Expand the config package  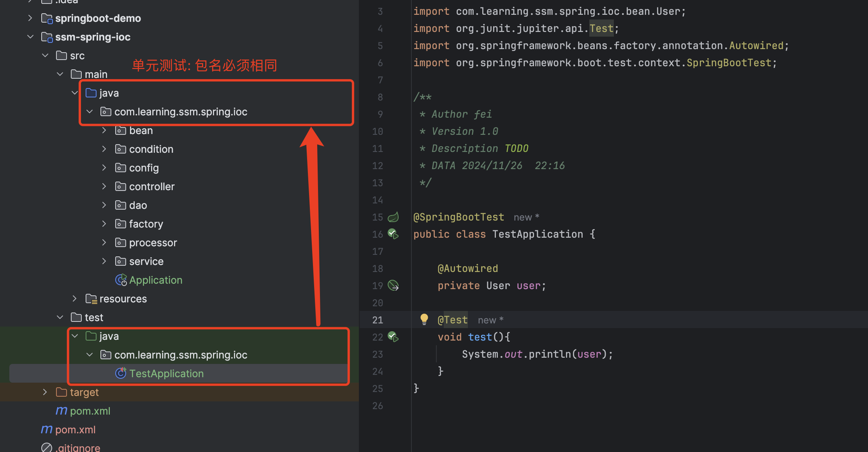click(104, 168)
